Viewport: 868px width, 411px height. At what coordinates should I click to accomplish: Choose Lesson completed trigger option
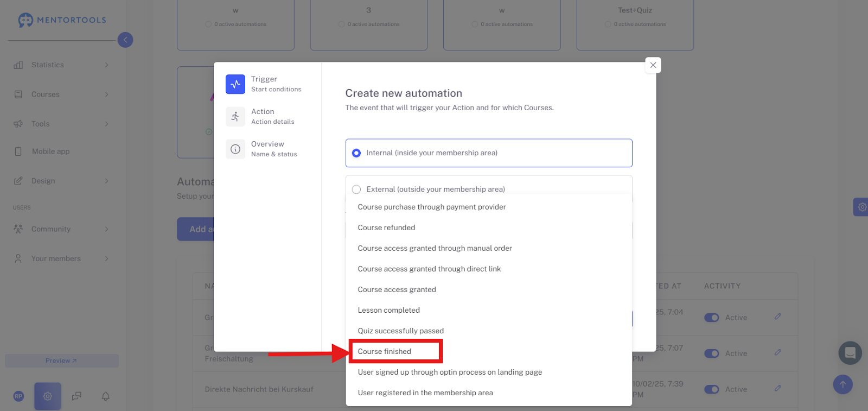click(489, 310)
